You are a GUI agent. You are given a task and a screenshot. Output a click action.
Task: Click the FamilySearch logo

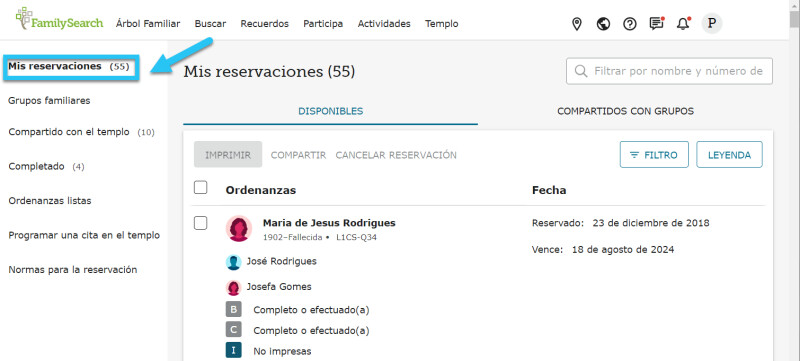tap(59, 20)
